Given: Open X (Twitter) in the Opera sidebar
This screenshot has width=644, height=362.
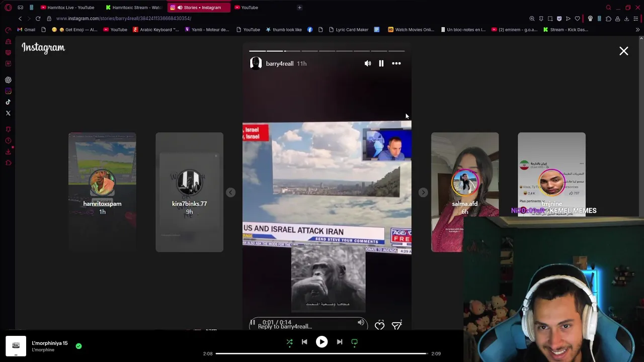Looking at the screenshot, I should pyautogui.click(x=8, y=113).
